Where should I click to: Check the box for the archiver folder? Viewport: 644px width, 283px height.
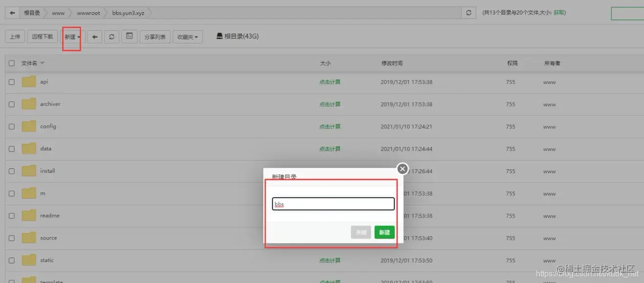click(x=12, y=104)
